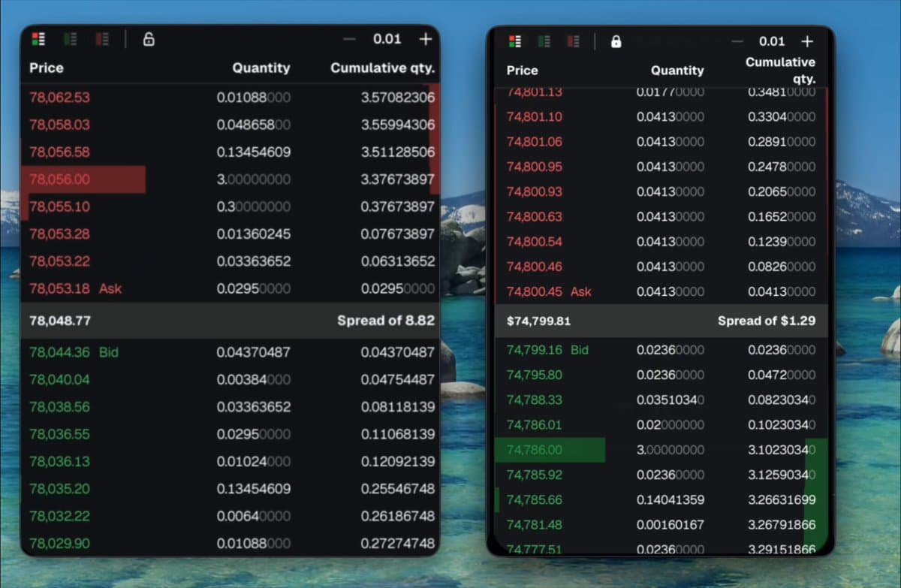Image resolution: width=901 pixels, height=588 pixels.
Task: Increase aggregation with the plus button on right panel
Action: (807, 41)
